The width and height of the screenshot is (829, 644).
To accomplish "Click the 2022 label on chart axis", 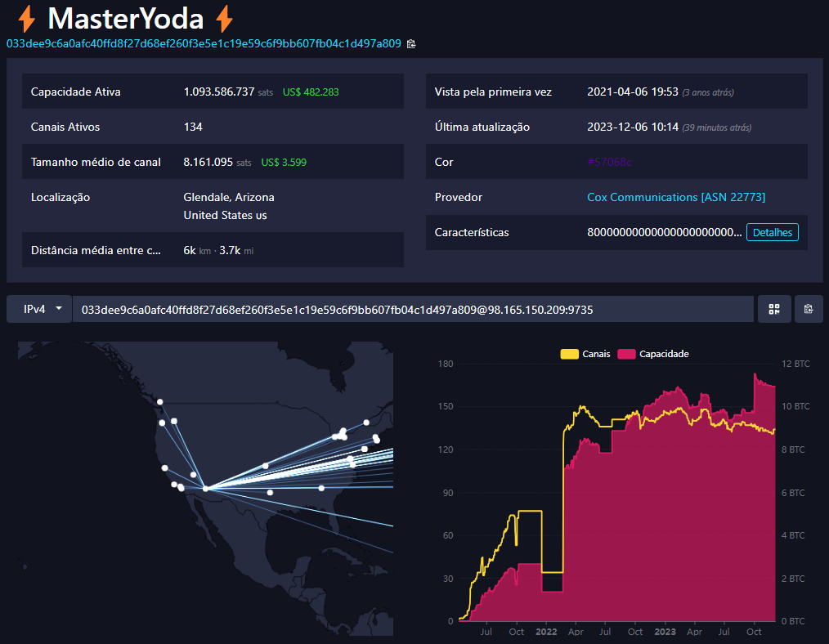I will tap(546, 632).
